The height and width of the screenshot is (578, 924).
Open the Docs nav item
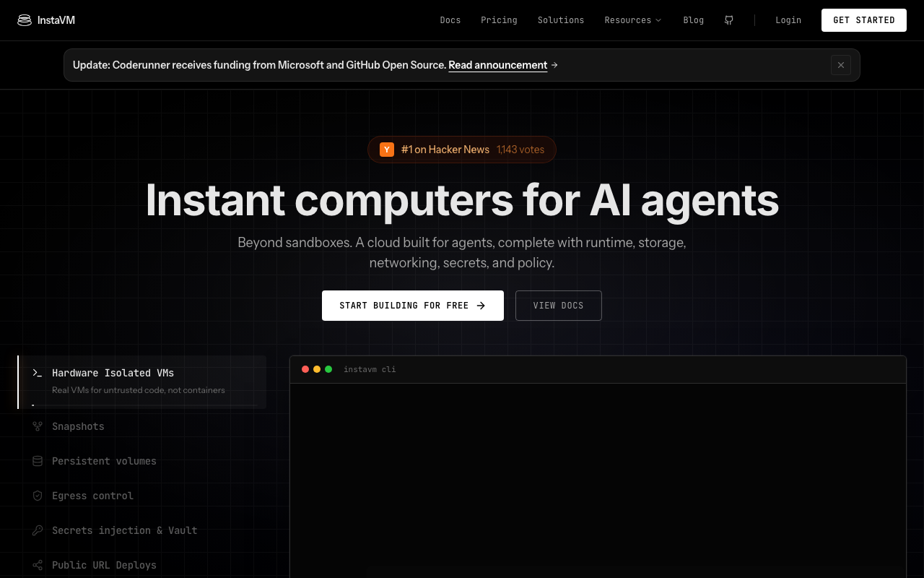click(x=450, y=20)
